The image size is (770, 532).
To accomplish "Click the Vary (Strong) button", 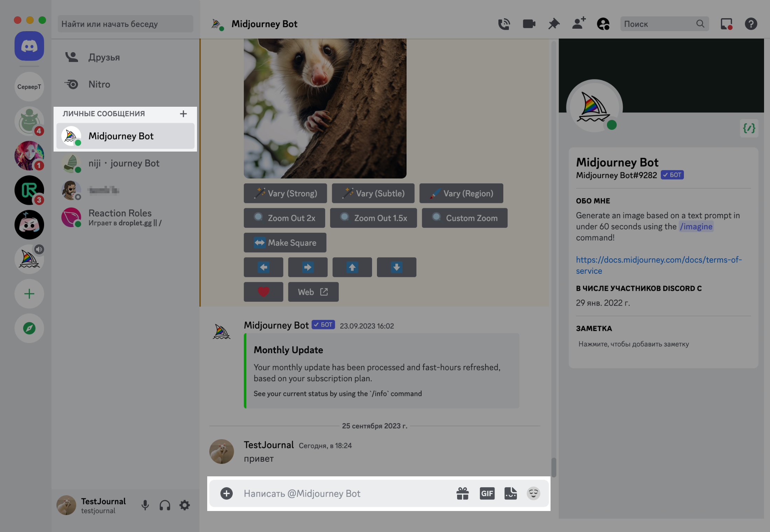I will (285, 193).
